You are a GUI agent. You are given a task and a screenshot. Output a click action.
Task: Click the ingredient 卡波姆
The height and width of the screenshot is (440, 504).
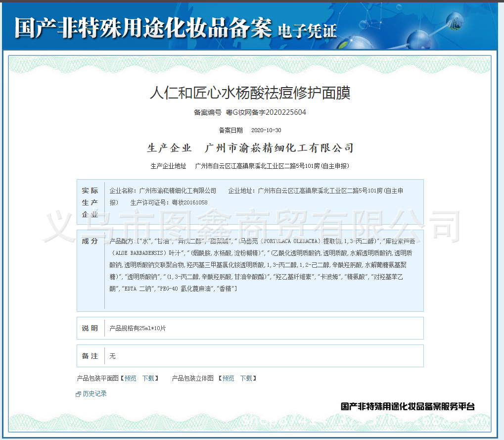pos(329,277)
